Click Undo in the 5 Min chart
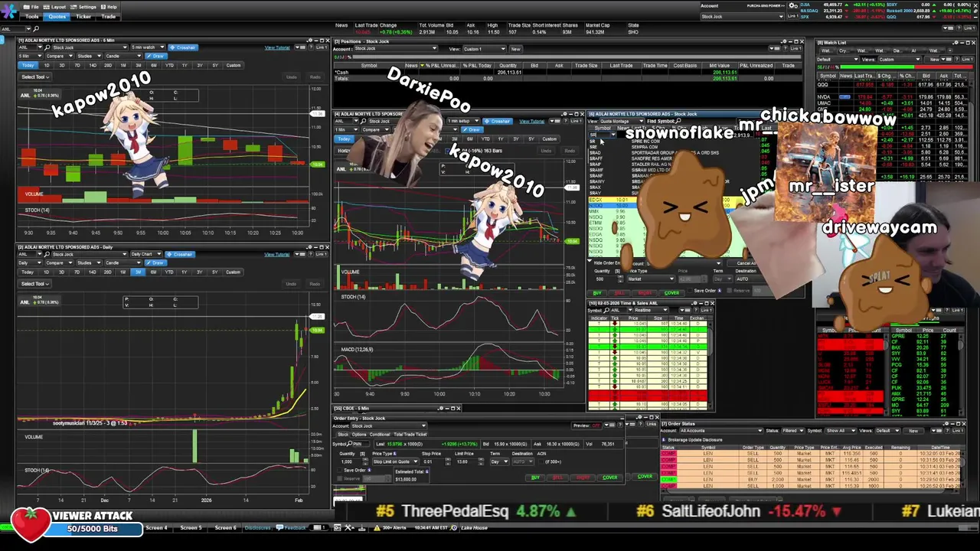Image resolution: width=980 pixels, height=551 pixels. click(291, 77)
